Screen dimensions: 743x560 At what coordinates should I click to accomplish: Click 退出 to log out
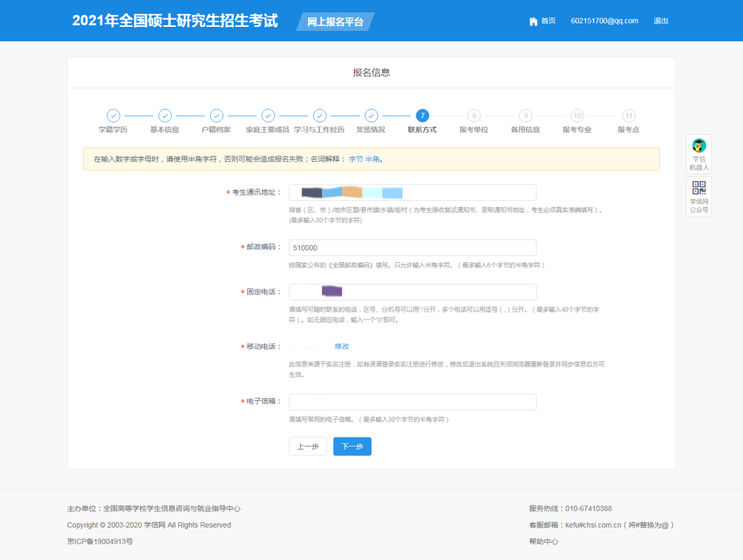[x=660, y=21]
